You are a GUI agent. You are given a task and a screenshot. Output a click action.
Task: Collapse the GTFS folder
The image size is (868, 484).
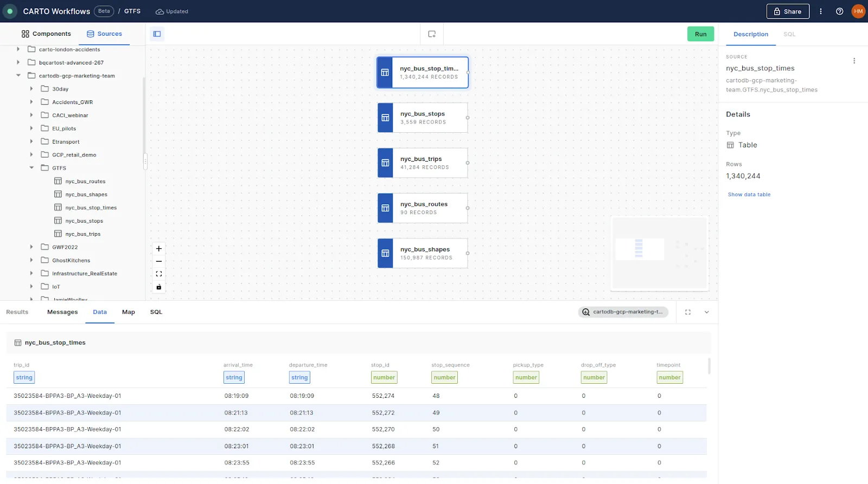tap(31, 168)
